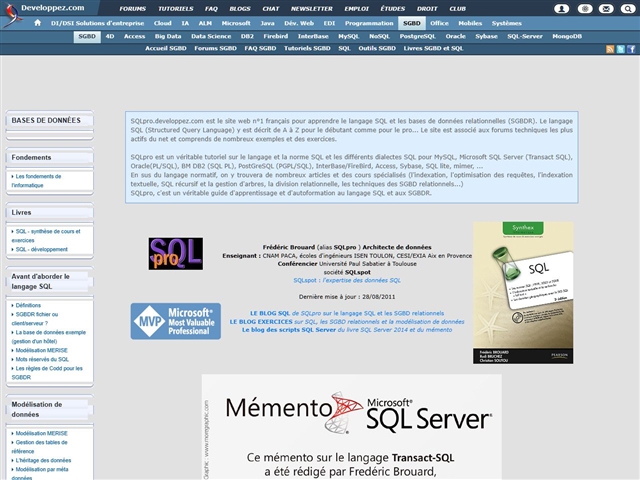The width and height of the screenshot is (640, 480).
Task: Click the SQLpro logo image
Action: (176, 253)
